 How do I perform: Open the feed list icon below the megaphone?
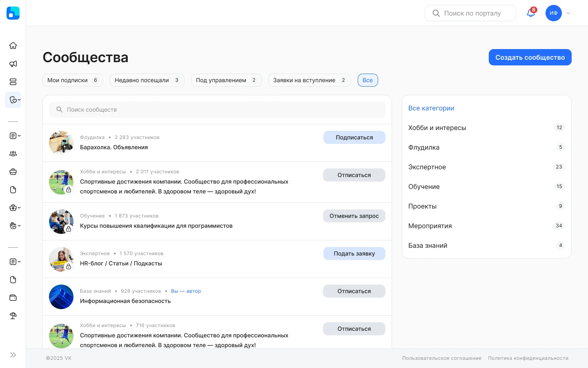coord(13,82)
